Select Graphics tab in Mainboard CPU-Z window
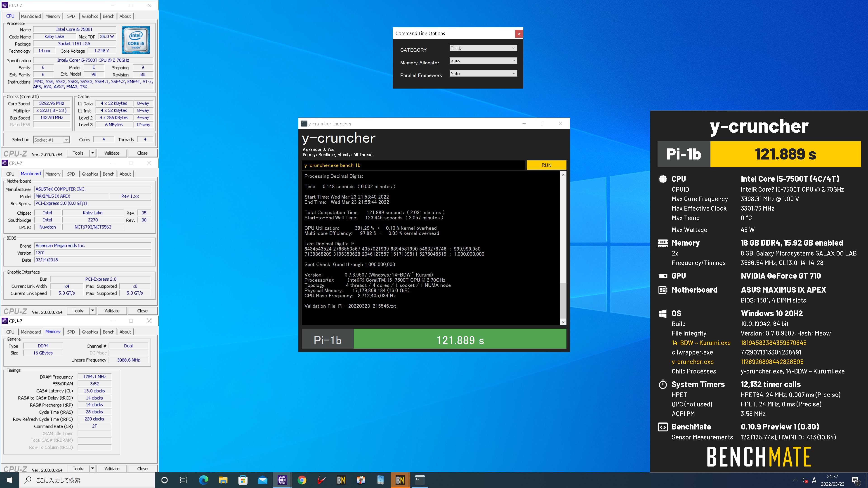Screen dimensions: 868x488 90,174
